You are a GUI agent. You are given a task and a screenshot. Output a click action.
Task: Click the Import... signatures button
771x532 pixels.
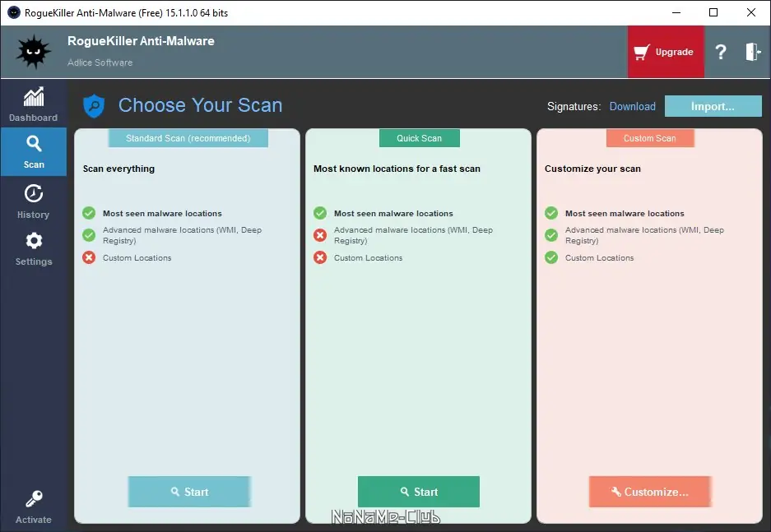pyautogui.click(x=713, y=106)
